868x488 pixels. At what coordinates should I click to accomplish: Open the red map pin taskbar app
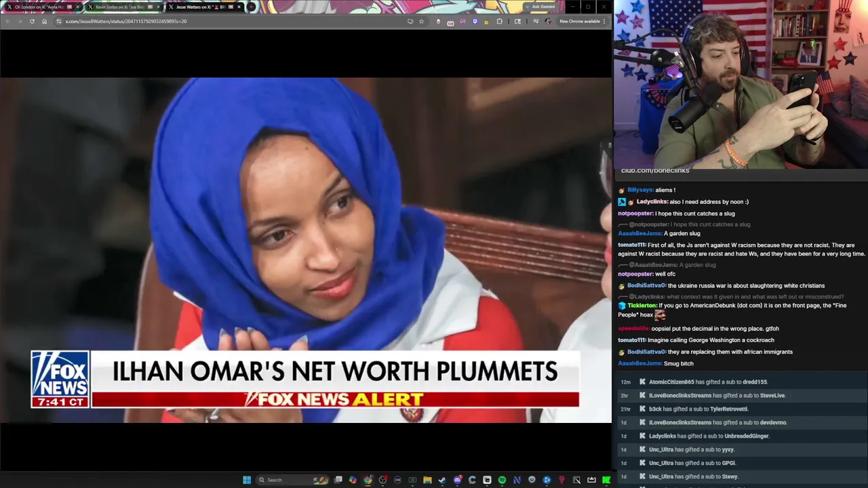(561, 480)
